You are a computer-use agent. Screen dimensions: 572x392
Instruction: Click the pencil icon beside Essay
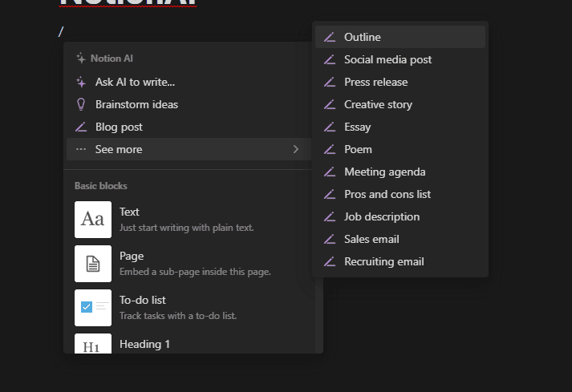tap(330, 127)
